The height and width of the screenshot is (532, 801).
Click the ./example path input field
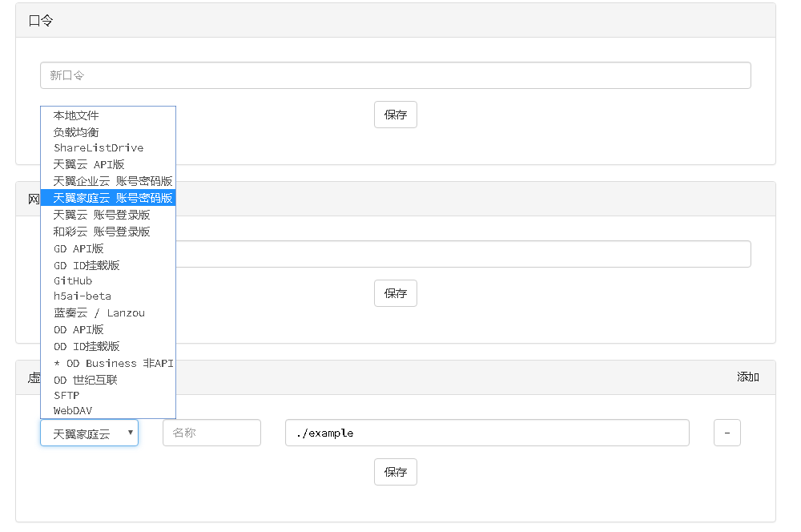[487, 433]
